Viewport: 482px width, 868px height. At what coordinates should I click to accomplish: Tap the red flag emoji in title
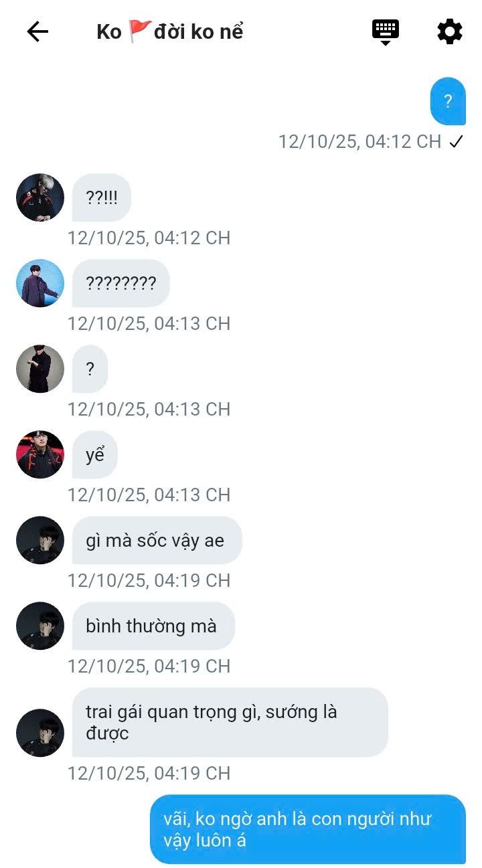(x=140, y=31)
